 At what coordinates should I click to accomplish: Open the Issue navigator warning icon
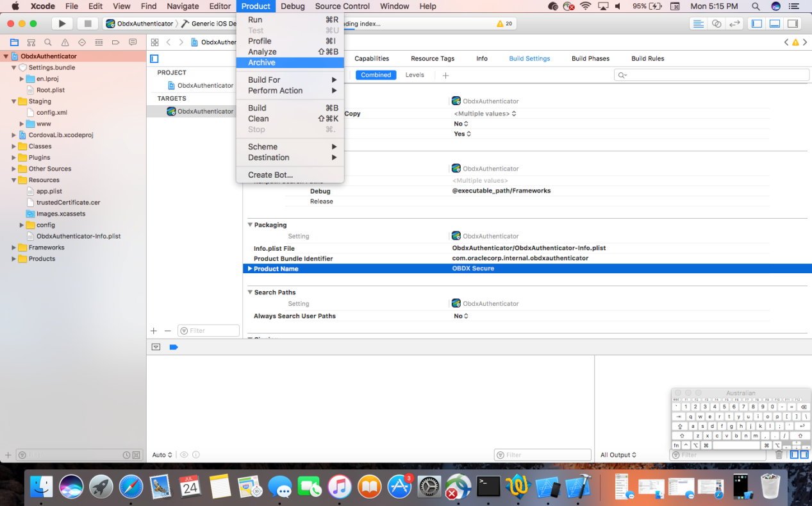(x=65, y=42)
